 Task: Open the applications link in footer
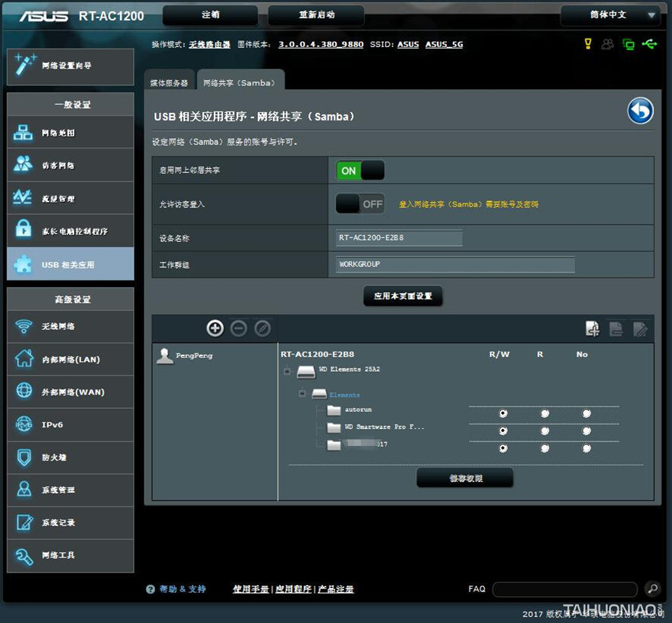[x=293, y=589]
